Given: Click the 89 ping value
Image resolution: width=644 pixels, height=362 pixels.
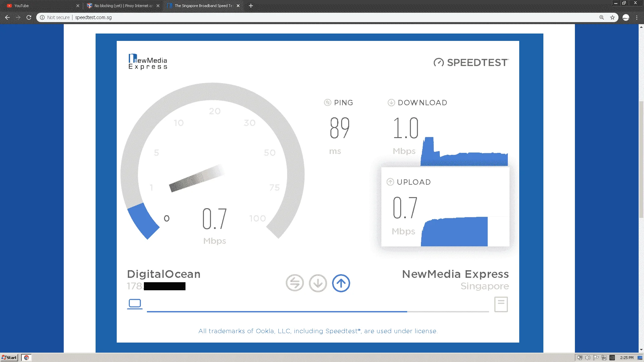Looking at the screenshot, I should pyautogui.click(x=340, y=128).
